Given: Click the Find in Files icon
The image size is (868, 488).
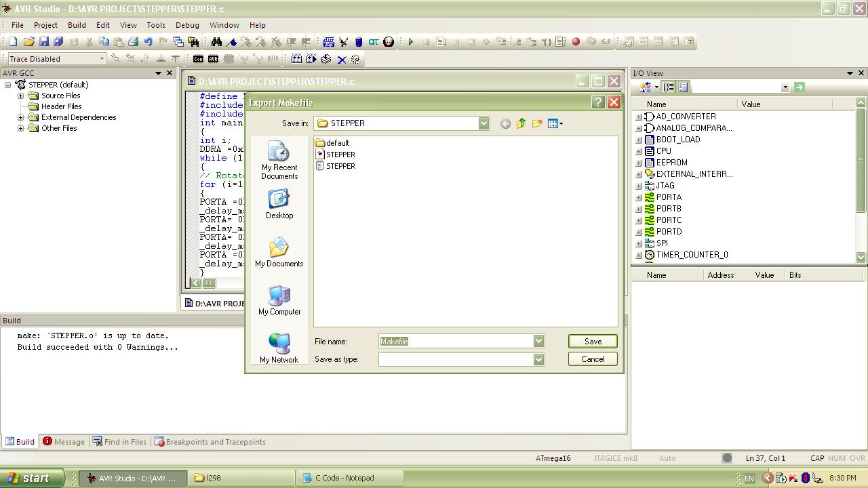Looking at the screenshot, I should (x=193, y=41).
